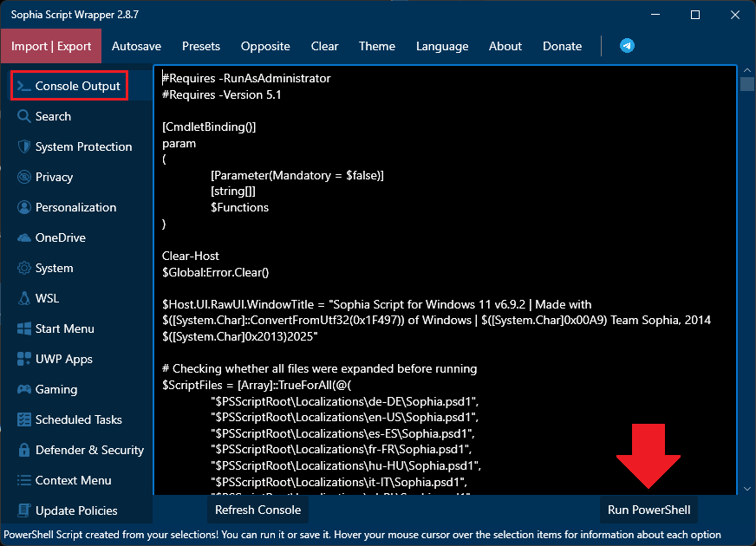
Task: Click the console scrollbar down arrow
Action: (746, 489)
